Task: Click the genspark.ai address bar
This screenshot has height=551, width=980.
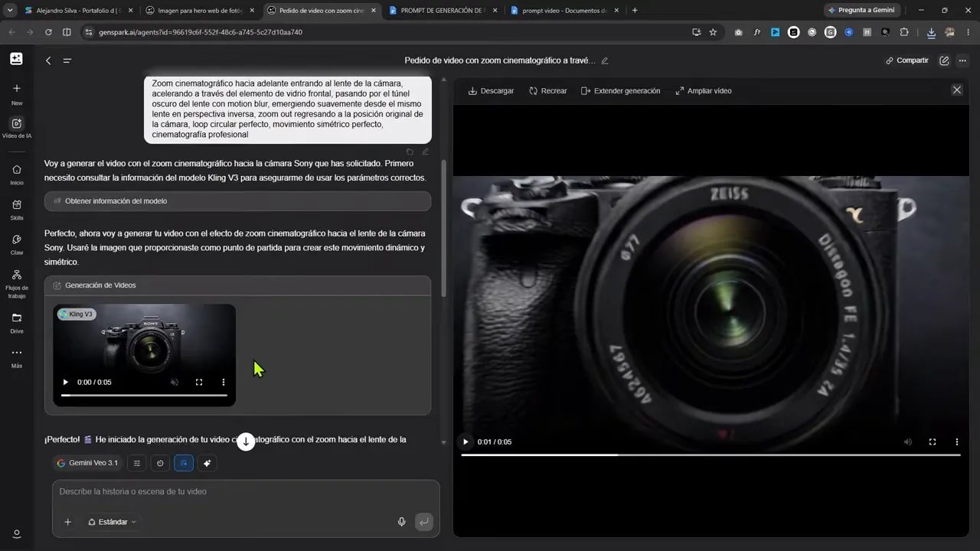Action: click(383, 32)
